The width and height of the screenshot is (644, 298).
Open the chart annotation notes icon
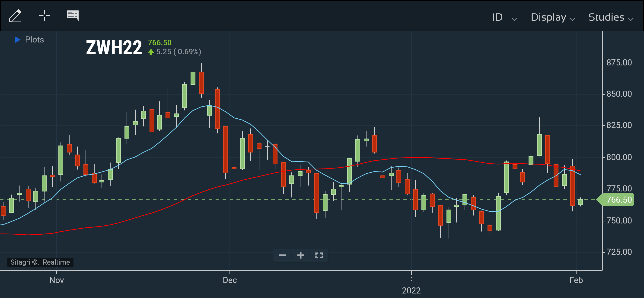[x=73, y=16]
